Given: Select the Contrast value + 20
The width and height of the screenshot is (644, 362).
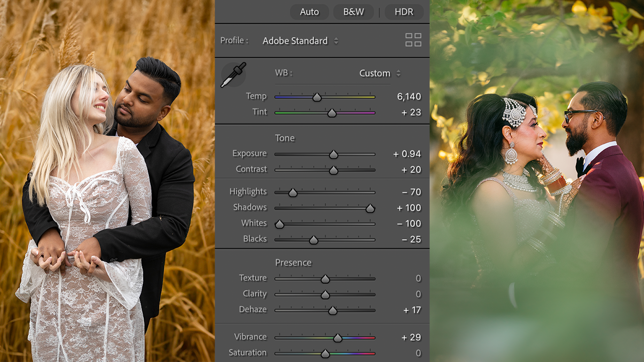Looking at the screenshot, I should 411,169.
